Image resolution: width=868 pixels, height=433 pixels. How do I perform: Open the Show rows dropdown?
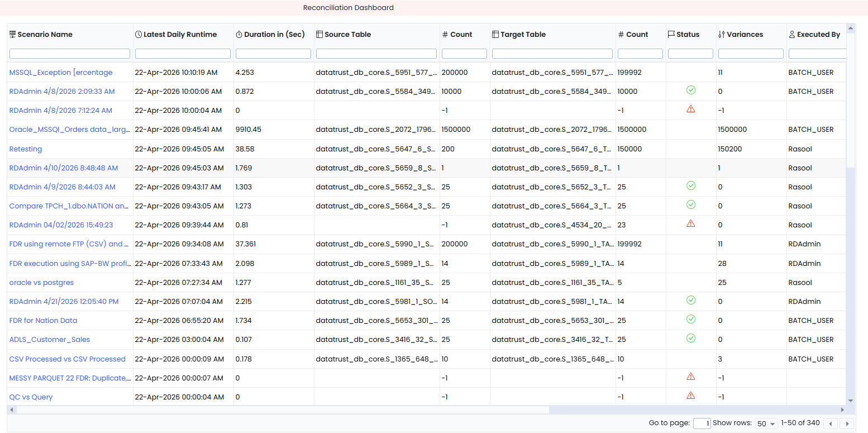coord(766,424)
